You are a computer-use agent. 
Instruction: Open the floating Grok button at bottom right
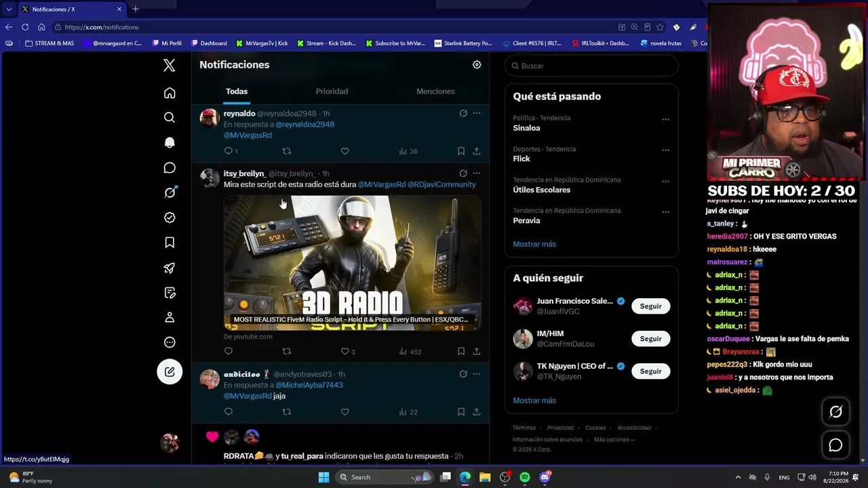pos(835,412)
